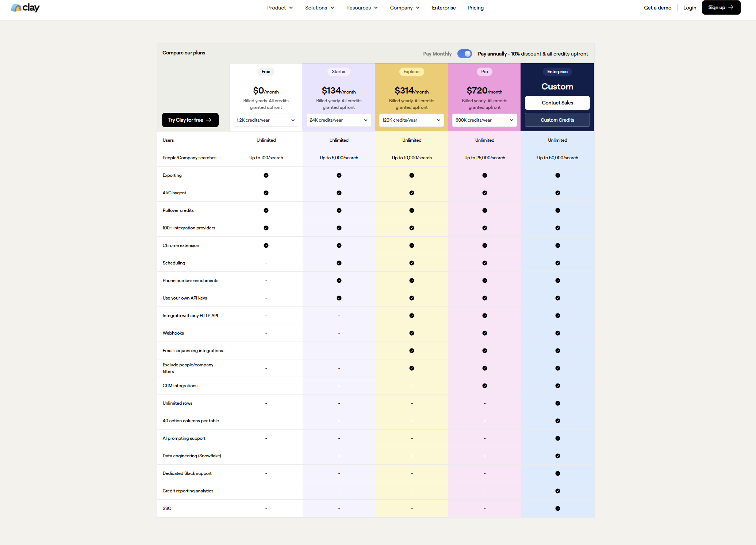Click the 'Pay annually - 10% discount' label
756x545 pixels.
(533, 54)
